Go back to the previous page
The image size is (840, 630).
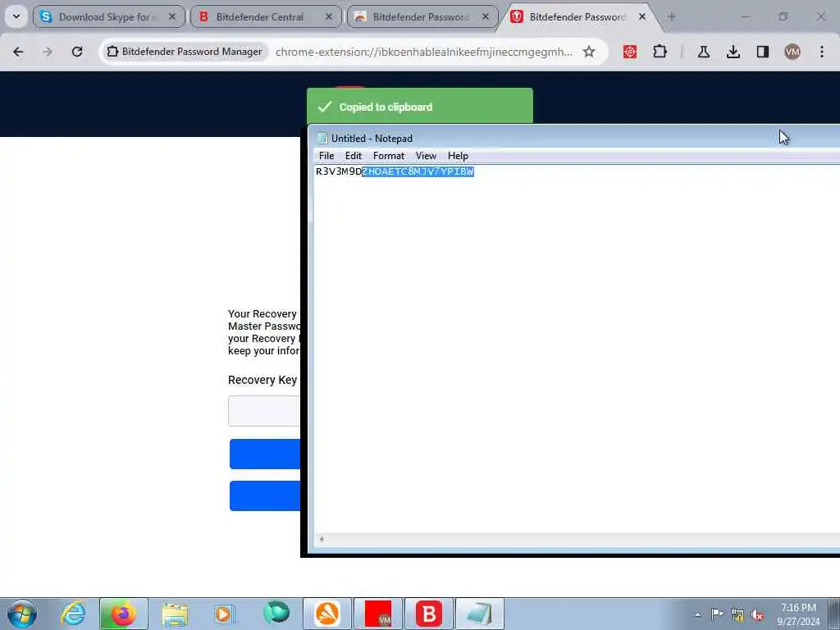[18, 52]
